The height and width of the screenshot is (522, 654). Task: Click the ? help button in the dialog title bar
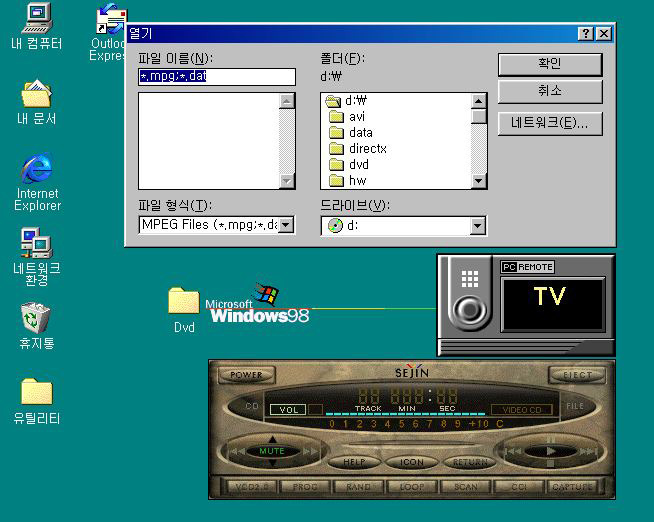tap(586, 33)
